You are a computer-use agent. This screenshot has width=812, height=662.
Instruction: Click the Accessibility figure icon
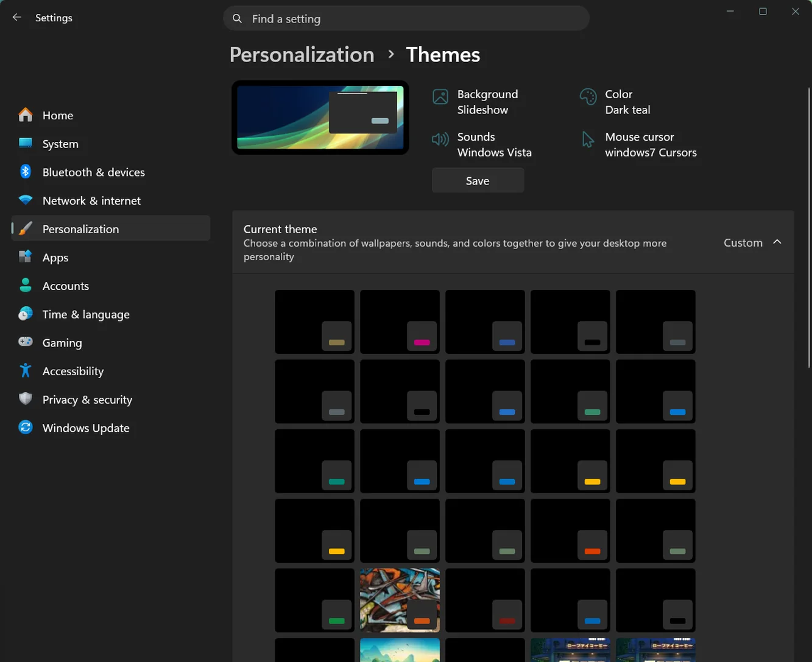pyautogui.click(x=26, y=371)
